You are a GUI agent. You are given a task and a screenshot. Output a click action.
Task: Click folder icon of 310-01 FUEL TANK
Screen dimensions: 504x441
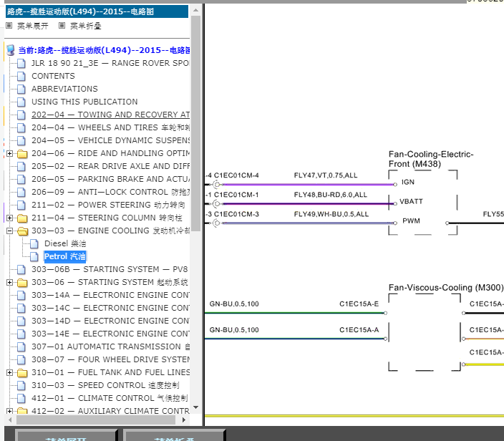pos(22,372)
